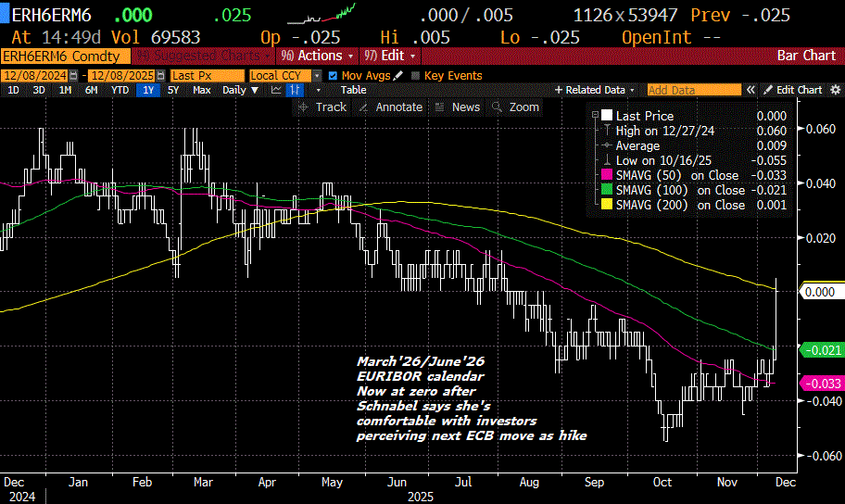This screenshot has width=845, height=504.
Task: Activate the Zoom magnifier tool
Action: 515,107
